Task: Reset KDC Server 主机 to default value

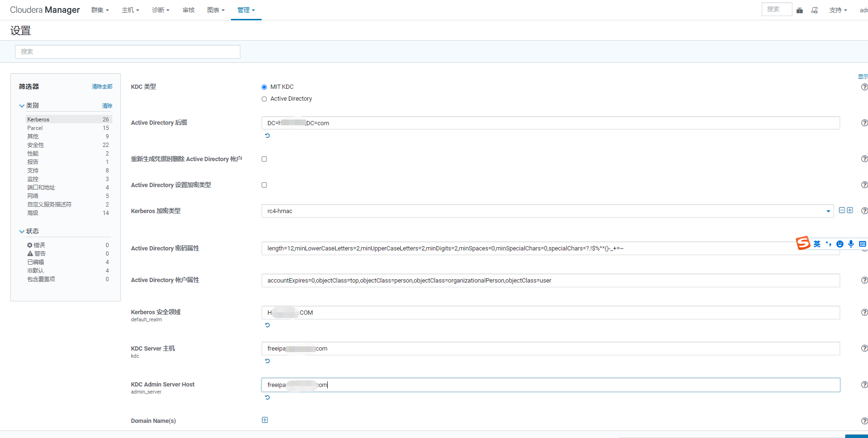Action: (x=267, y=361)
